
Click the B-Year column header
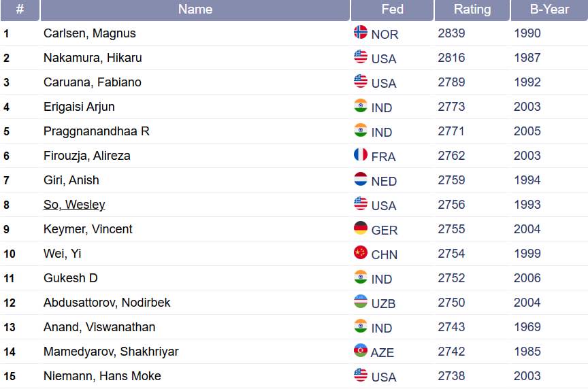[549, 10]
